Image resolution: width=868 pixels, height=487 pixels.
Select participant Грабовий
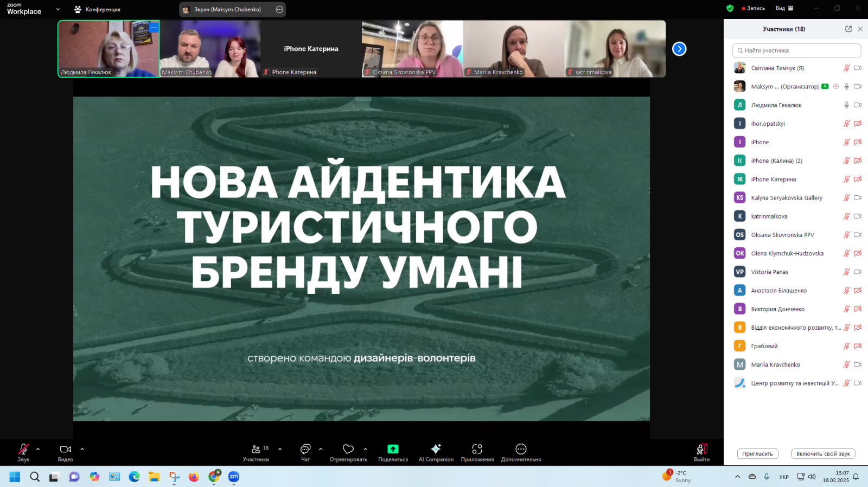tap(796, 346)
